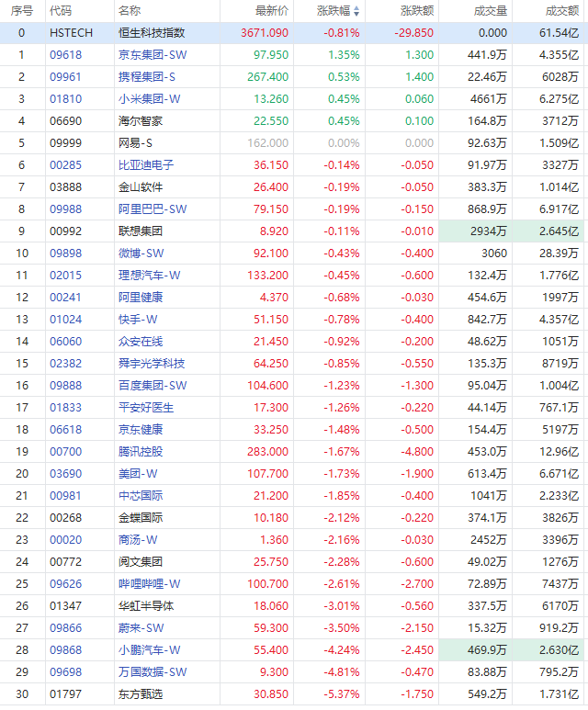Open 商汤-W stock link
588x710 pixels.
[x=138, y=540]
